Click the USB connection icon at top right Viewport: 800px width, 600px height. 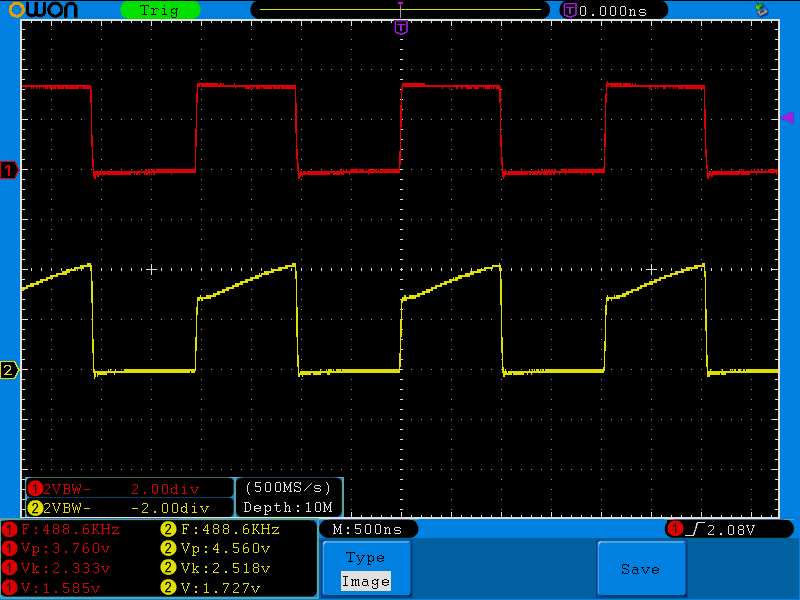click(x=762, y=9)
